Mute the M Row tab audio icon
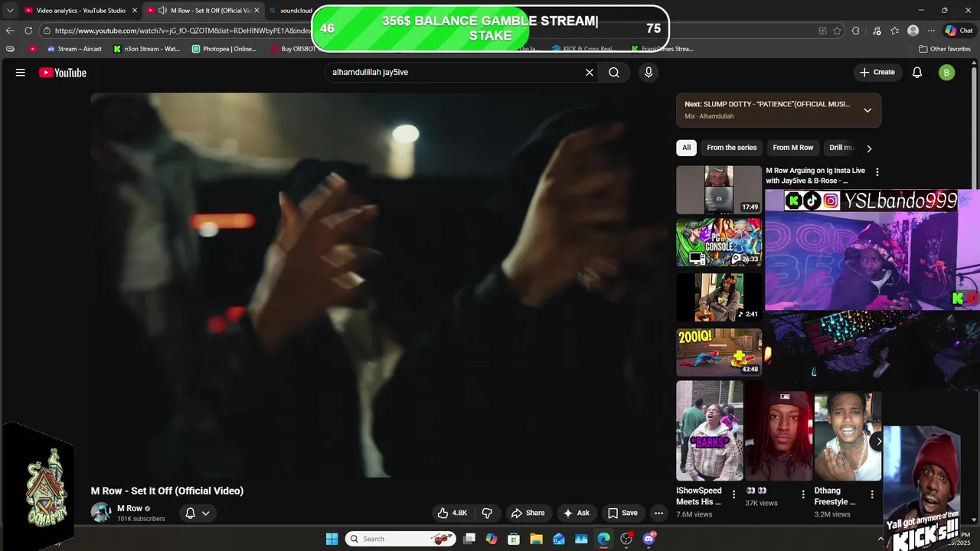 162,11
